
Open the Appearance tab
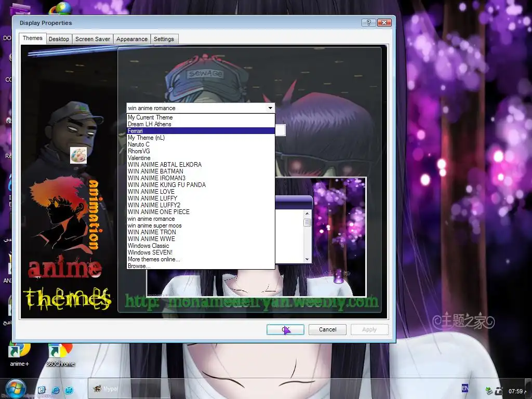(132, 39)
